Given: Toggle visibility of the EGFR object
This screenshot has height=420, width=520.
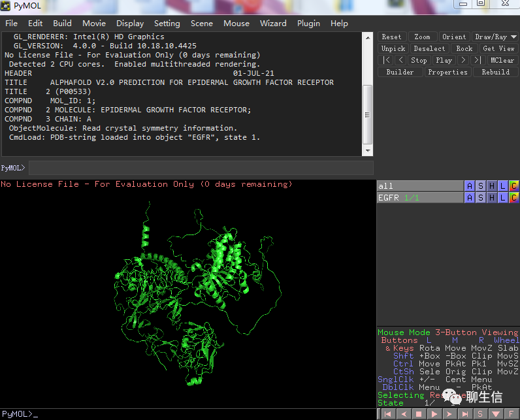Looking at the screenshot, I should [x=420, y=198].
